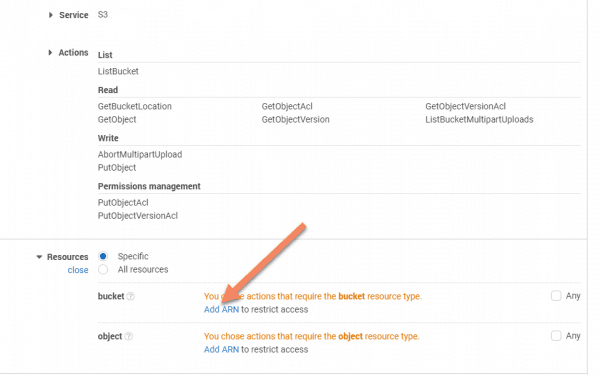Click the PutObjectVersionAcl permission entry
This screenshot has width=600, height=375.
tap(138, 216)
